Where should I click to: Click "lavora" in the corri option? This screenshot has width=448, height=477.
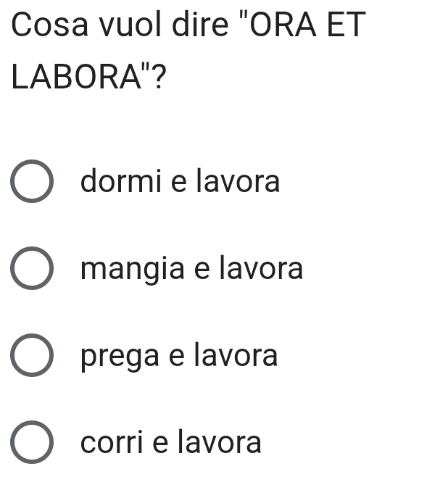pyautogui.click(x=220, y=442)
